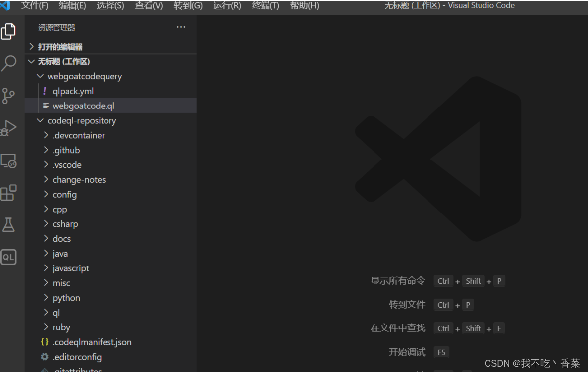
Task: Open the 帮助(H) menu
Action: (304, 5)
